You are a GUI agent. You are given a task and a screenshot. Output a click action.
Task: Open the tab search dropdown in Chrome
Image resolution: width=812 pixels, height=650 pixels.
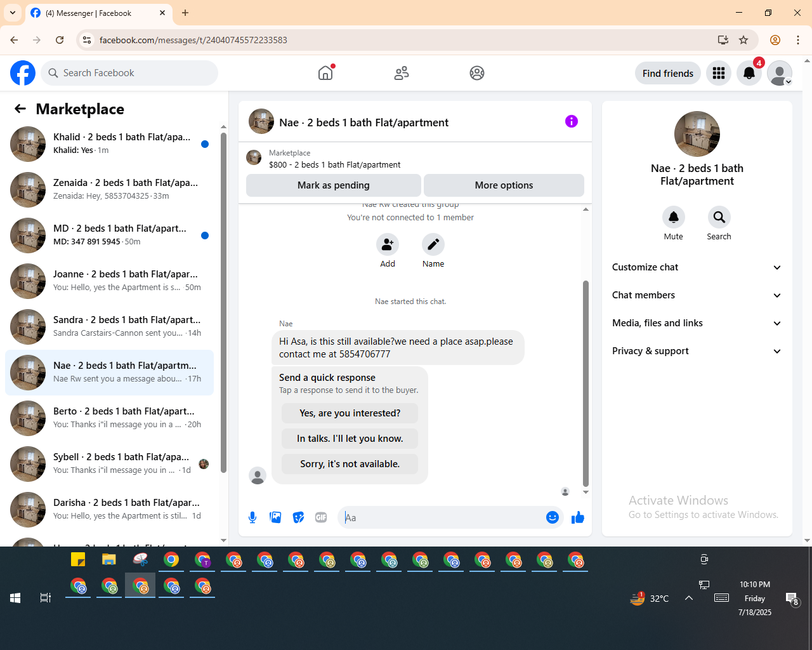coord(13,13)
